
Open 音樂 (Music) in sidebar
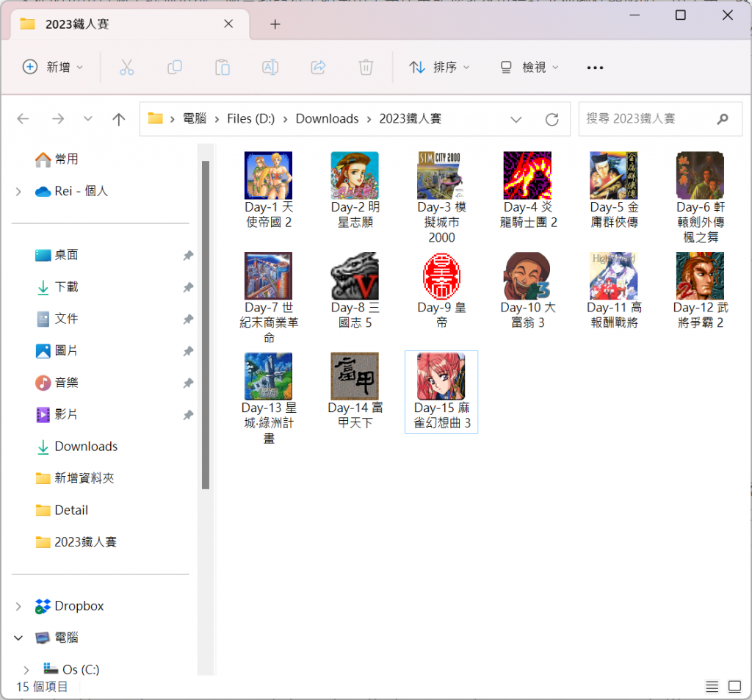[57, 383]
